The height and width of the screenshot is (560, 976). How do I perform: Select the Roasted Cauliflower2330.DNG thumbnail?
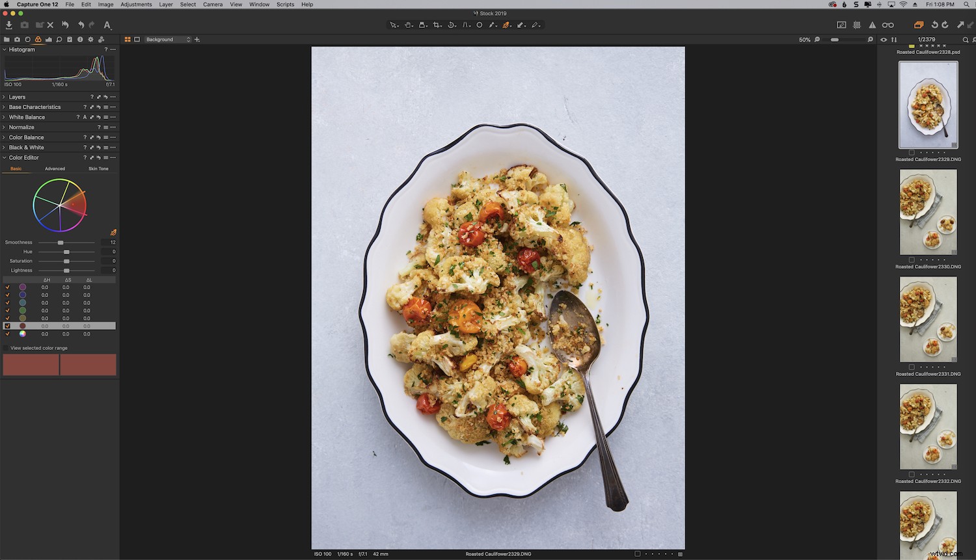click(x=929, y=212)
